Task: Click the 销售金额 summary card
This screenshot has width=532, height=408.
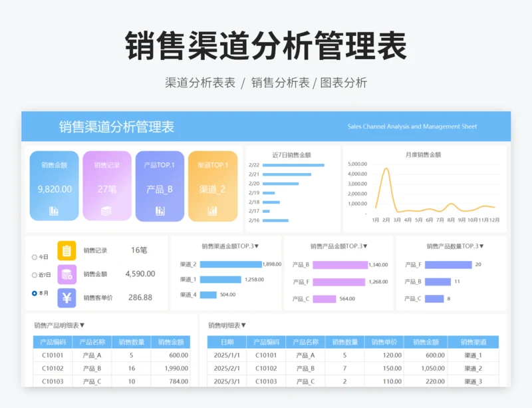Action: coord(55,186)
